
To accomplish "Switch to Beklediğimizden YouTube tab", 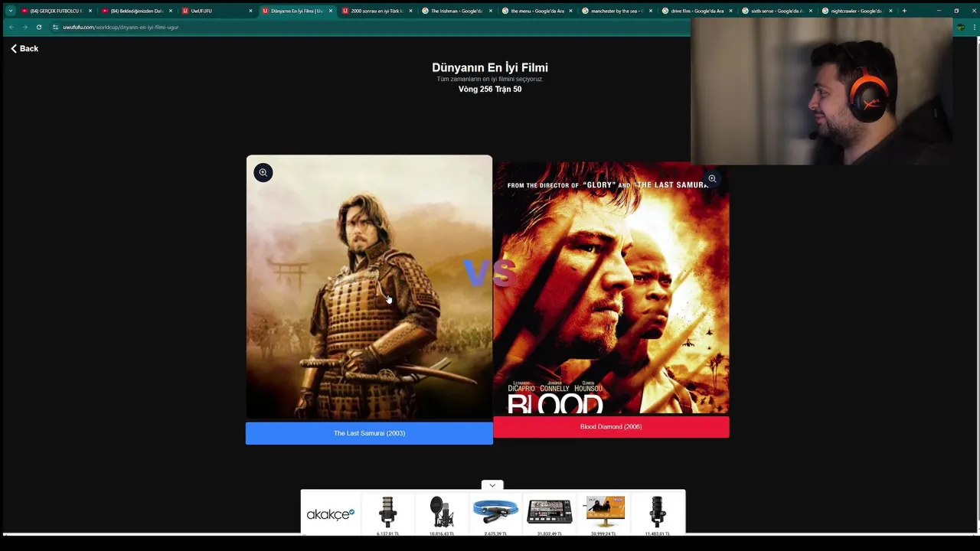I will 136,11.
